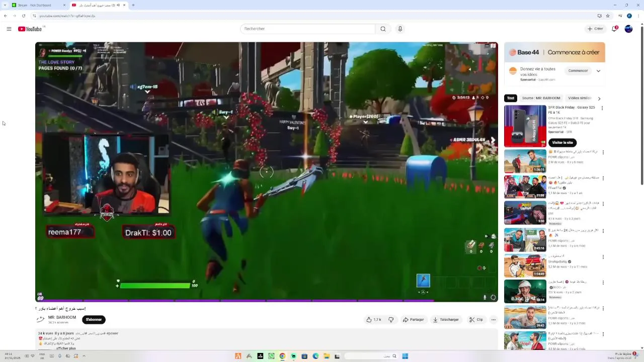Screen dimensions: 644x362
Task: Open the account avatar menu
Action: [x=628, y=29]
